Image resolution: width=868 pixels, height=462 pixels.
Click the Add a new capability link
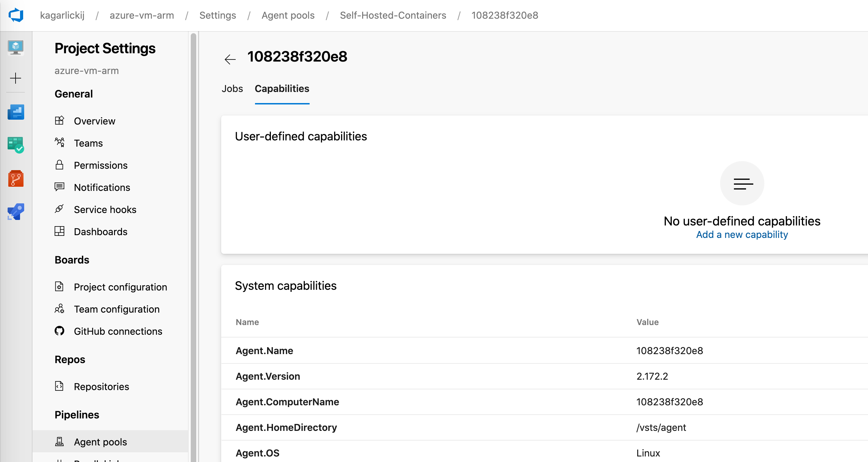(742, 235)
